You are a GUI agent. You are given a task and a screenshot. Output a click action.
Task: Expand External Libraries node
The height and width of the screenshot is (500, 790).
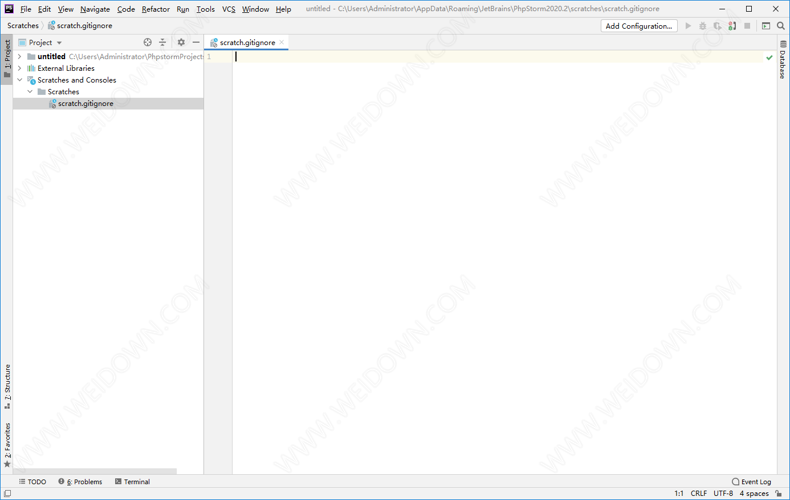tap(20, 68)
